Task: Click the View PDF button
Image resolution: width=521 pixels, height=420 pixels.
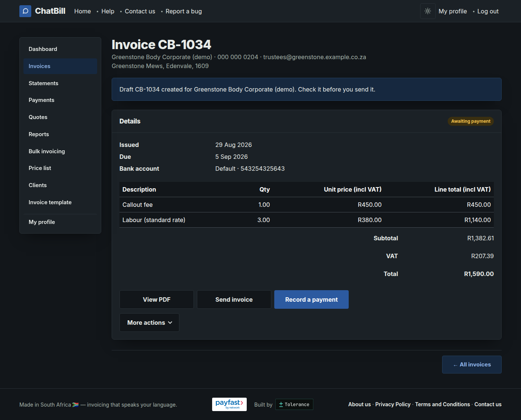Action: coord(157,299)
